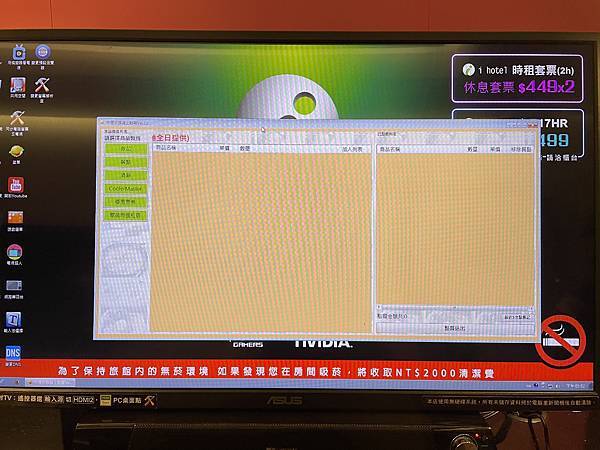Open the round blue globe desktop icon
The height and width of the screenshot is (450, 600).
[x=42, y=52]
